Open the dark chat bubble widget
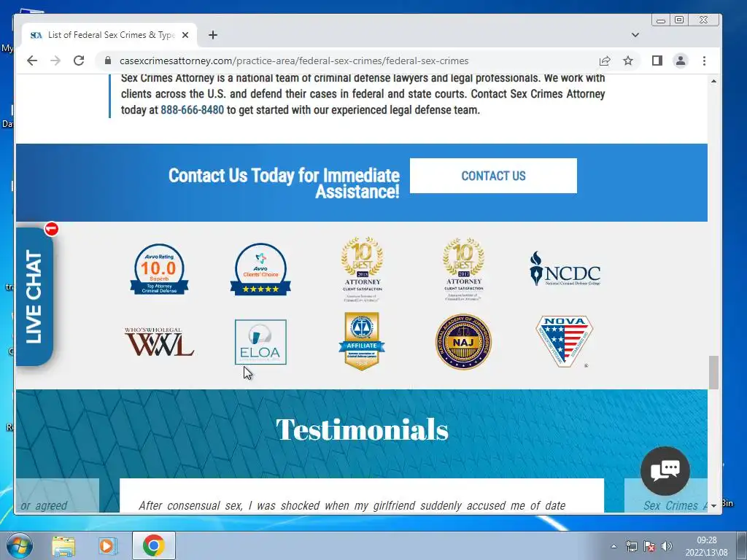 coord(665,471)
